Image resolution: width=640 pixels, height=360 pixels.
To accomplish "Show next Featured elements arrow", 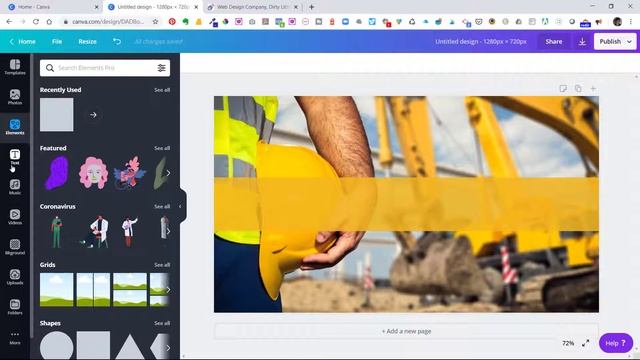I will coord(168,173).
